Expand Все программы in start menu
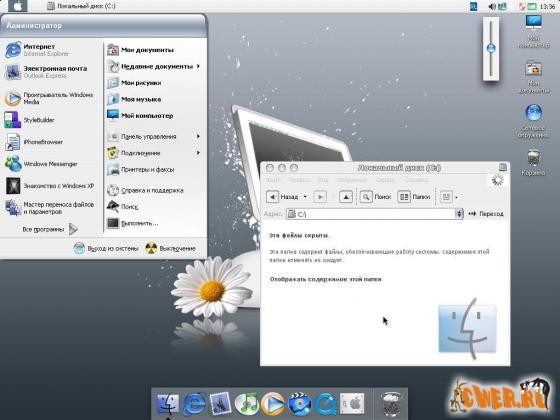The width and height of the screenshot is (560, 420). point(50,229)
